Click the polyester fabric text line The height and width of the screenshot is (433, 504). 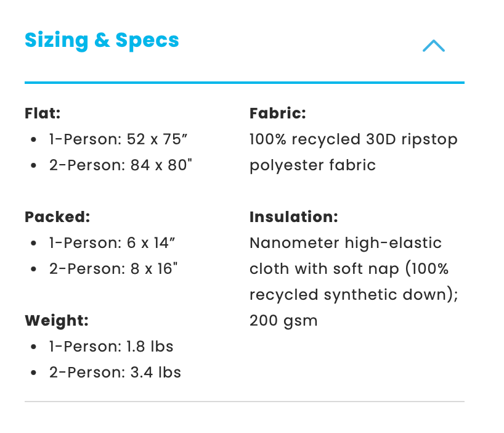click(x=312, y=165)
